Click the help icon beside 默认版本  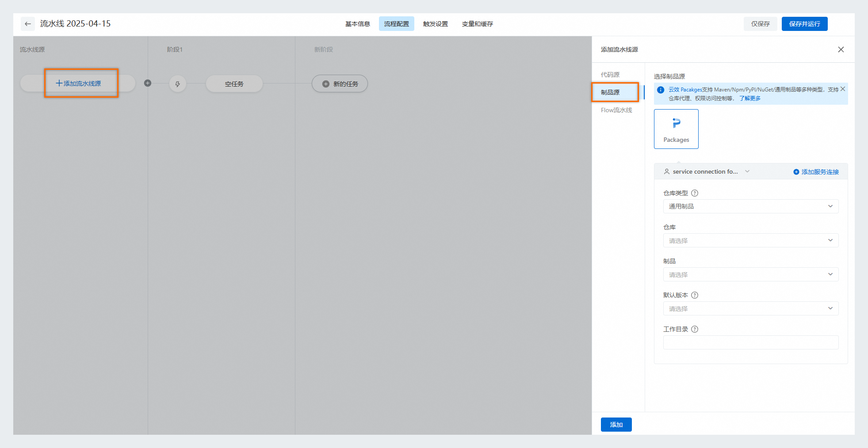[x=695, y=295]
